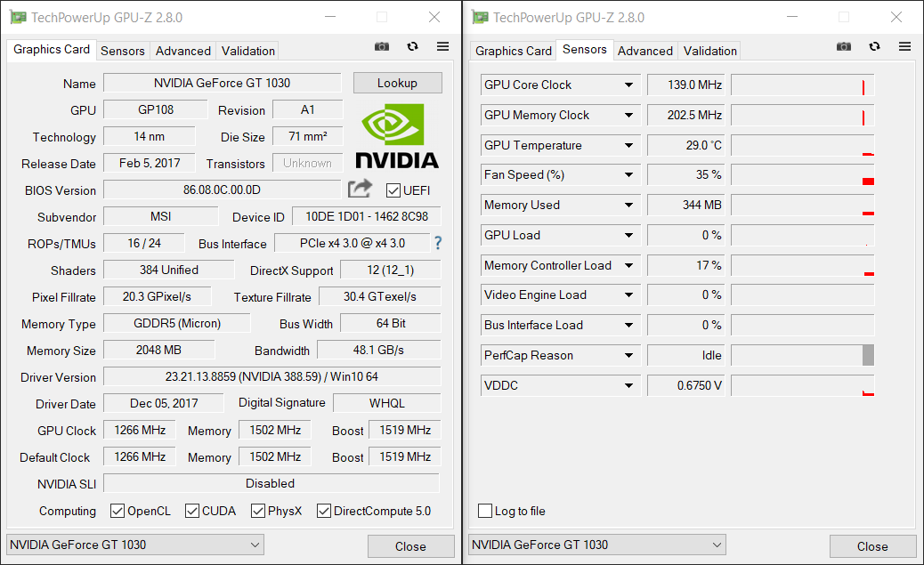Click Shaders value 384 Unified

[168, 270]
